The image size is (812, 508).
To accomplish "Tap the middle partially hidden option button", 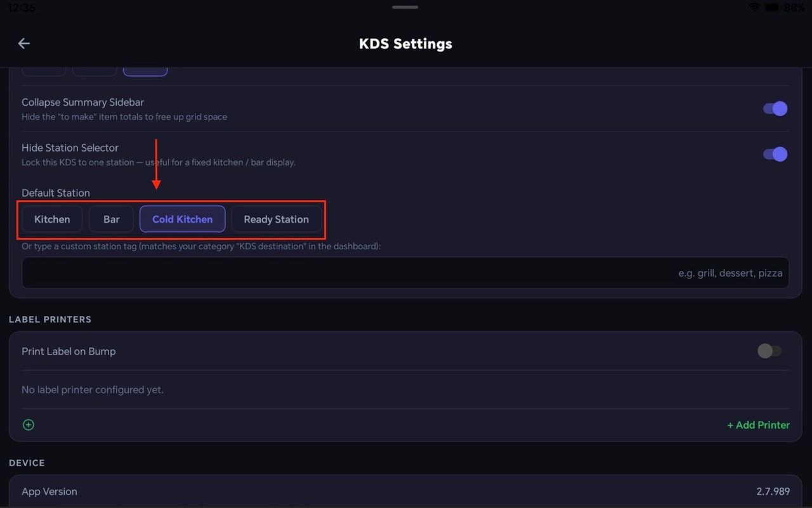I will click(95, 71).
